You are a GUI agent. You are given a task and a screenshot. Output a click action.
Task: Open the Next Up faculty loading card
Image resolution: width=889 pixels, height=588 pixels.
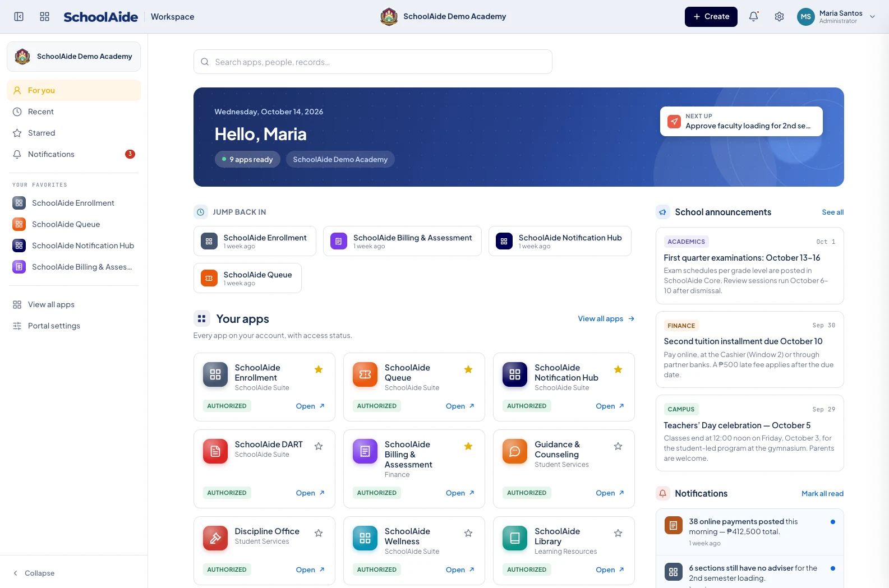pyautogui.click(x=741, y=121)
